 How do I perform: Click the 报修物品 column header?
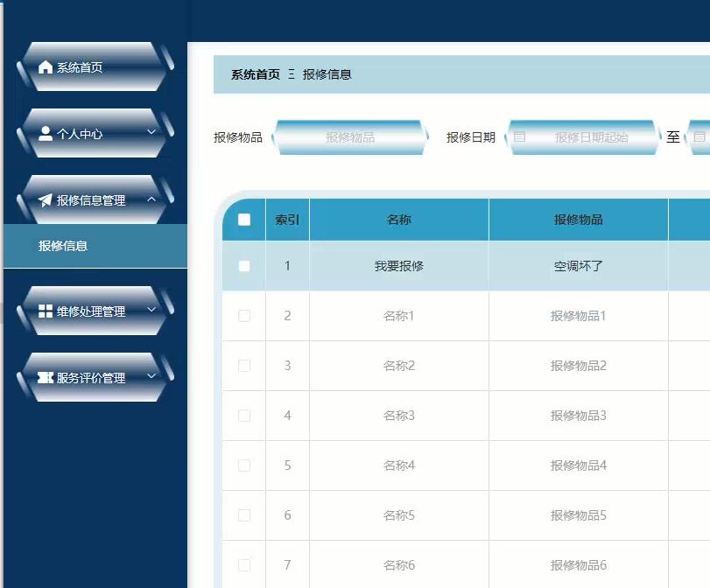(x=578, y=220)
